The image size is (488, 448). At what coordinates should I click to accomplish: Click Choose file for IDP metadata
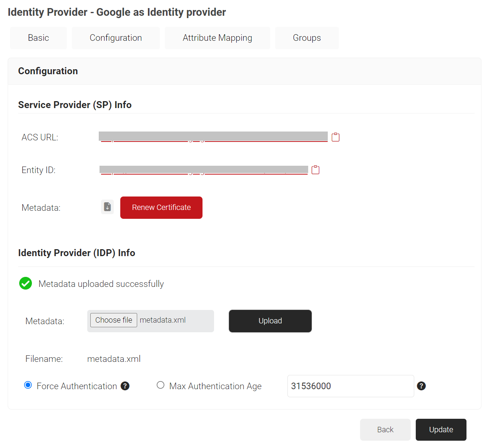[114, 320]
